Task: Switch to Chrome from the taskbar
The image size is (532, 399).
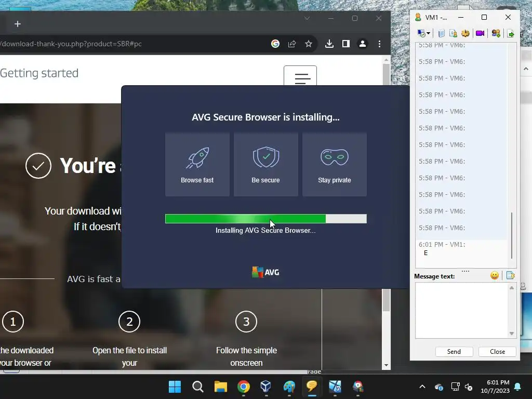Action: tap(244, 387)
